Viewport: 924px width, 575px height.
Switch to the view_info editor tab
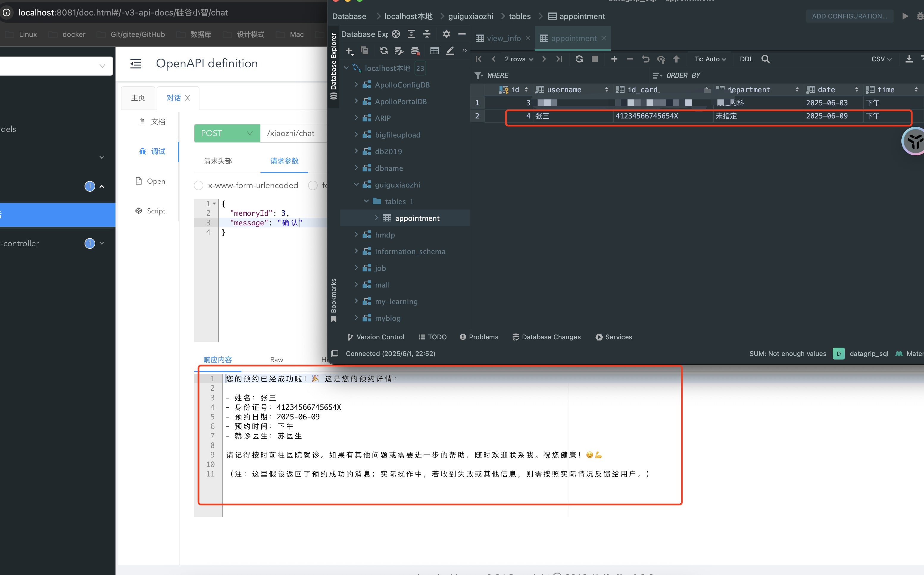coord(503,38)
